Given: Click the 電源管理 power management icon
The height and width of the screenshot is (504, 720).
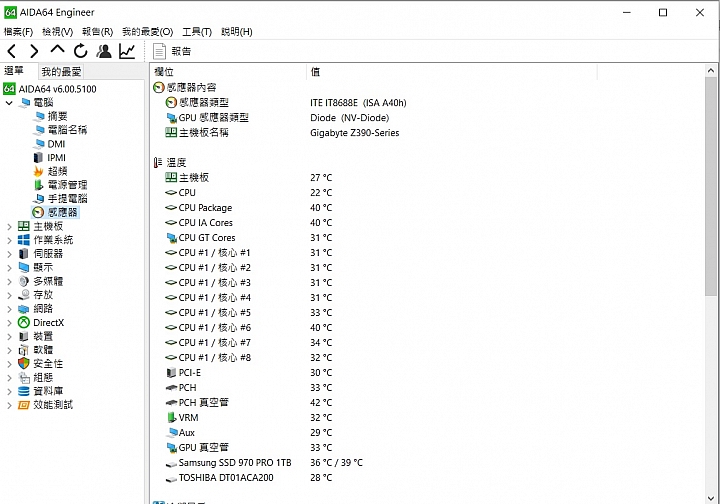Looking at the screenshot, I should pyautogui.click(x=39, y=185).
